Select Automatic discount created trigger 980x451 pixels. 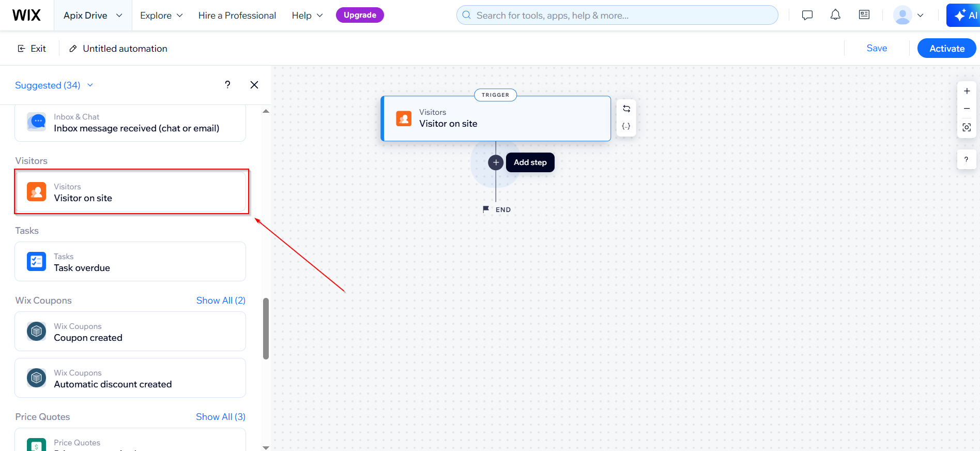(x=130, y=378)
